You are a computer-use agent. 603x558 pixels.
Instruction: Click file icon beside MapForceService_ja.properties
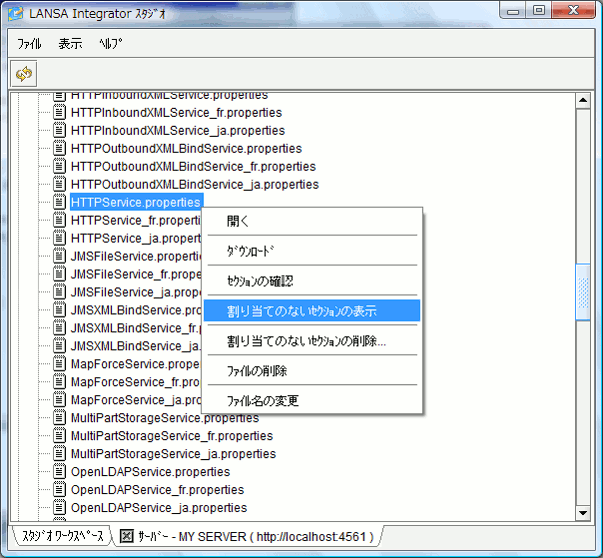59,400
